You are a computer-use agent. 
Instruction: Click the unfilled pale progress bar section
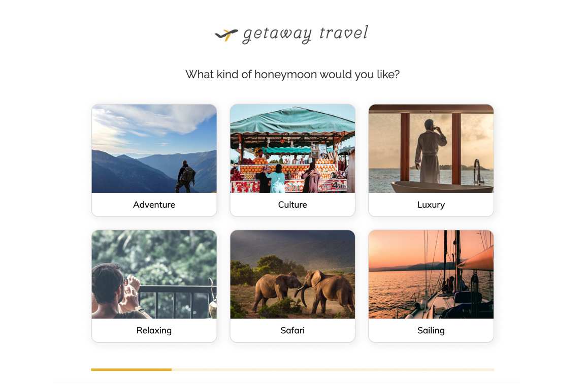point(333,370)
